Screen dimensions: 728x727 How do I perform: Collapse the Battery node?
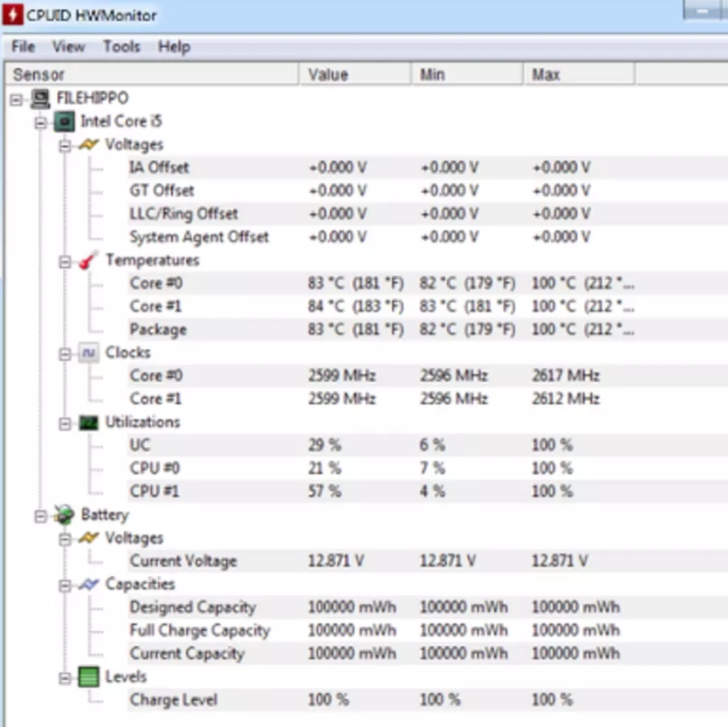coord(41,517)
